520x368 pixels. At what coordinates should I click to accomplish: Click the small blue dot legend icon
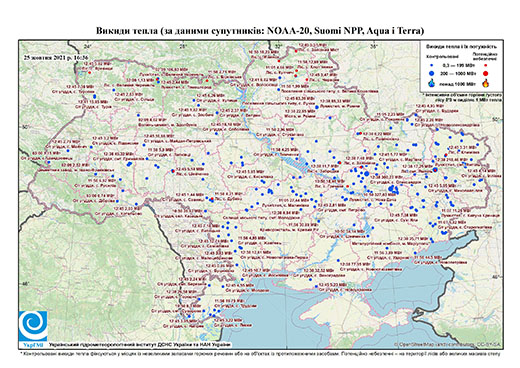(x=432, y=65)
